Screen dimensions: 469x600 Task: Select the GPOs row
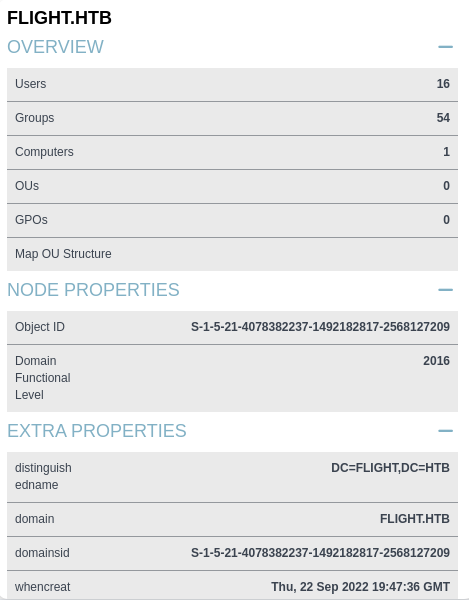point(232,220)
